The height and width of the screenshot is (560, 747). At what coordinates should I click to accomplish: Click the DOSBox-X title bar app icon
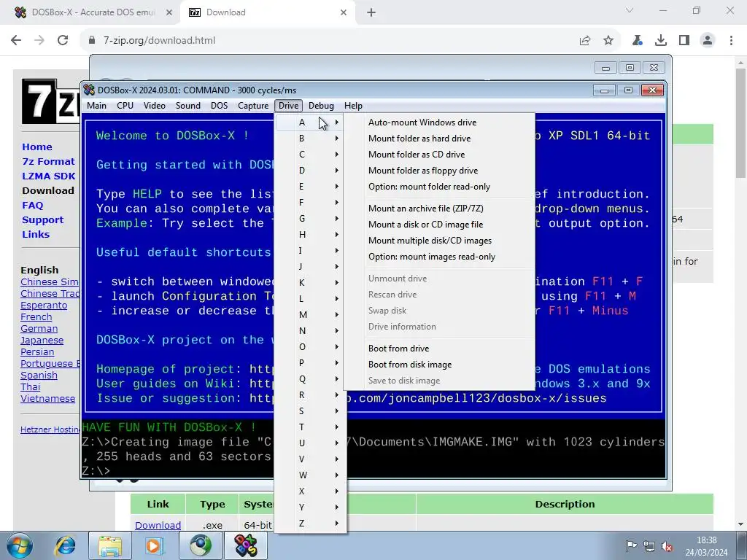click(x=89, y=90)
